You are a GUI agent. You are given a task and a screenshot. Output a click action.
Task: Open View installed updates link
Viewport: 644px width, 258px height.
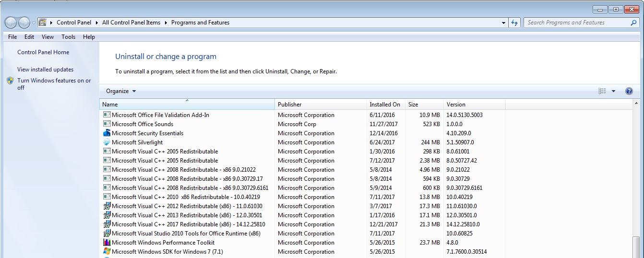click(46, 70)
